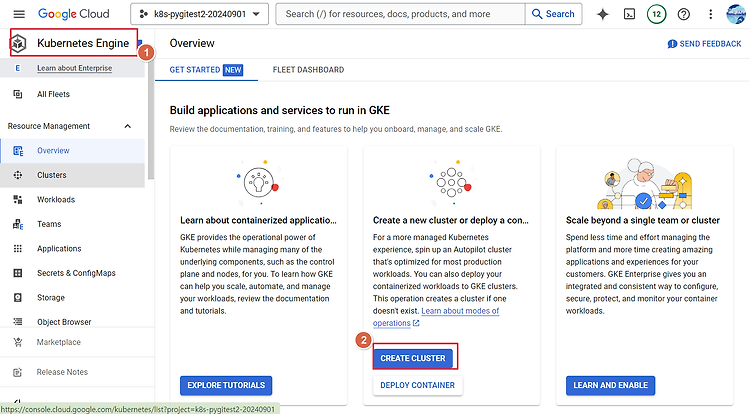Viewport: 750px width, 414px height.
Task: Open the help question mark menu
Action: coord(684,14)
